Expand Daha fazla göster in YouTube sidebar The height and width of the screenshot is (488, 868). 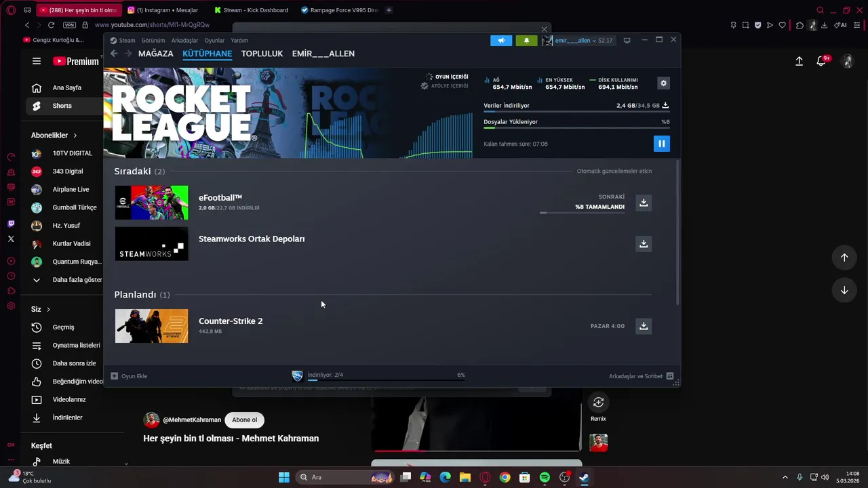tap(66, 279)
